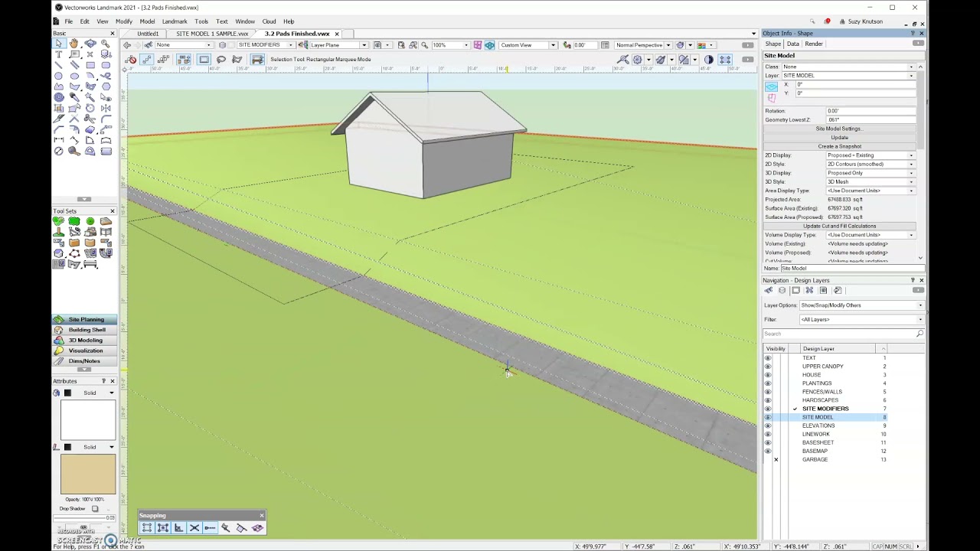Image resolution: width=980 pixels, height=551 pixels.
Task: Open the 2D Display dropdown
Action: pos(870,155)
